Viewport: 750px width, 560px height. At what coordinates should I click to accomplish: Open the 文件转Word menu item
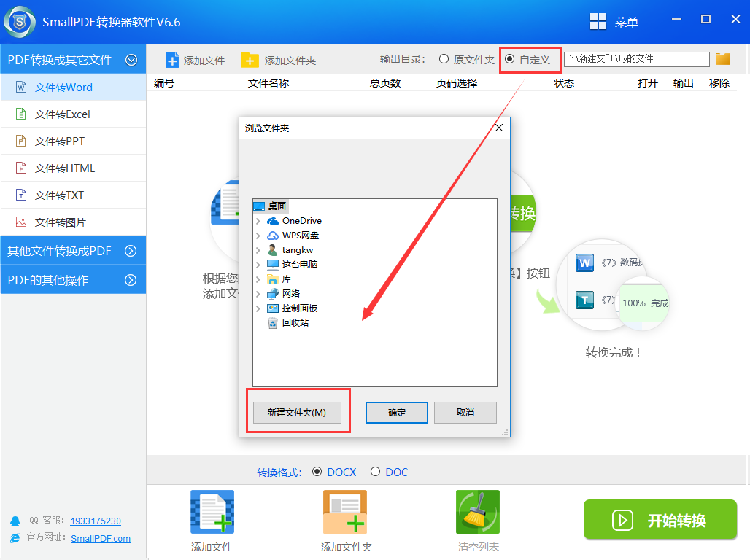73,87
